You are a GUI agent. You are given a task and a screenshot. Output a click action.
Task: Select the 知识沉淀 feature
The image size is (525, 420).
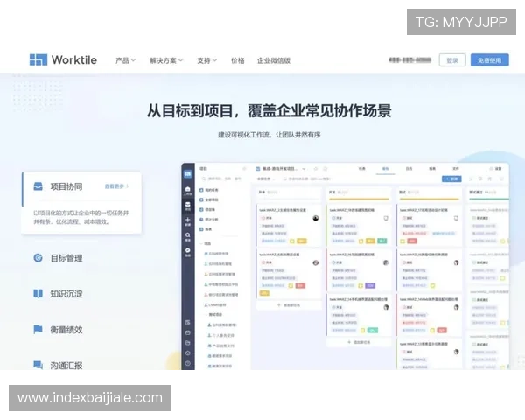click(59, 294)
